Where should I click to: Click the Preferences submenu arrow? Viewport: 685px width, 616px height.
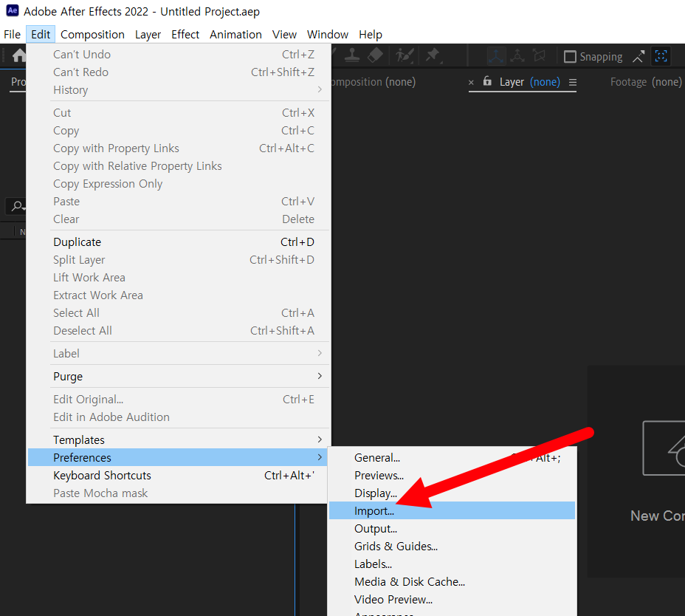point(320,457)
